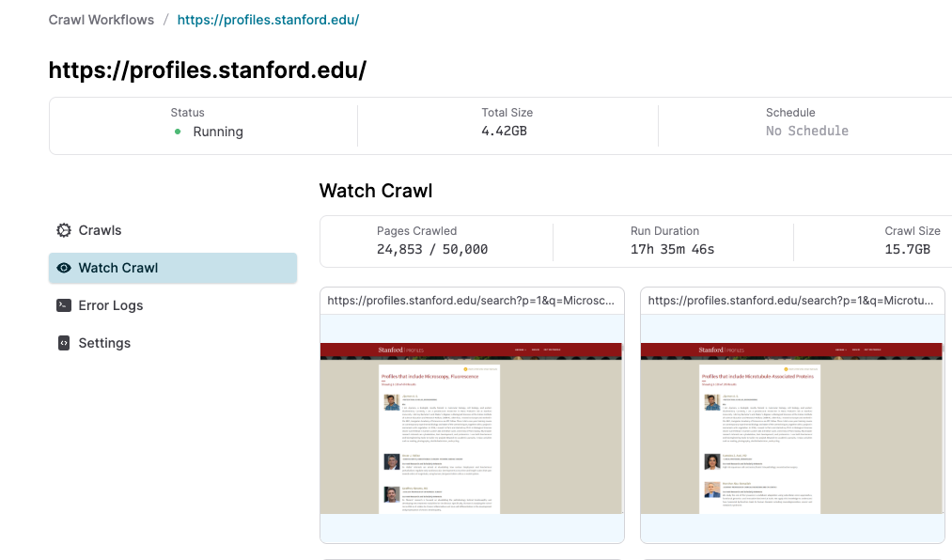Click the Error Logs terminal icon
Viewport: 952px width, 560px height.
tap(64, 305)
